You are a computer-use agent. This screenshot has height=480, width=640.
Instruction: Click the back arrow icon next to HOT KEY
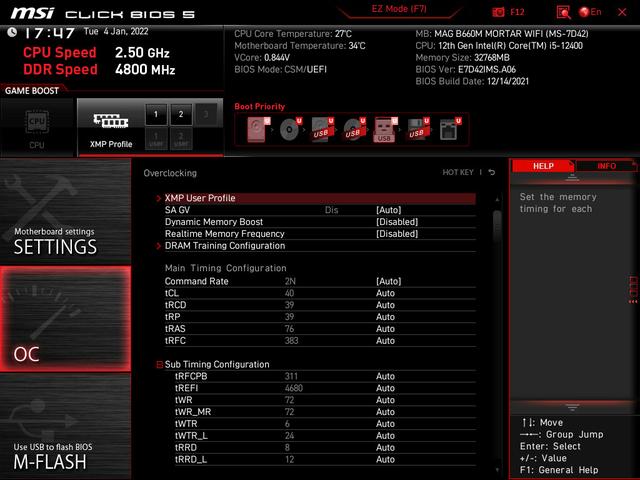click(492, 172)
